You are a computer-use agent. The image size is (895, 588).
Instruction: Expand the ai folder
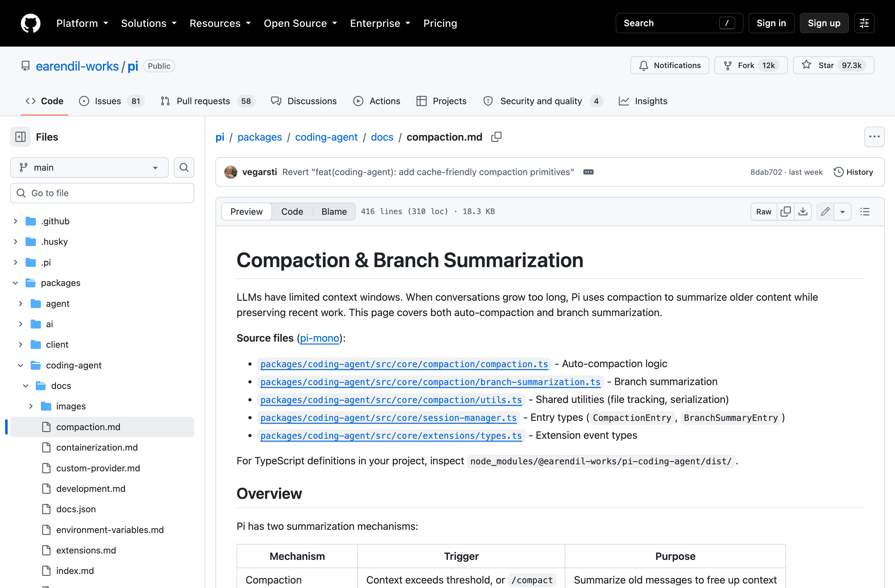tap(21, 324)
